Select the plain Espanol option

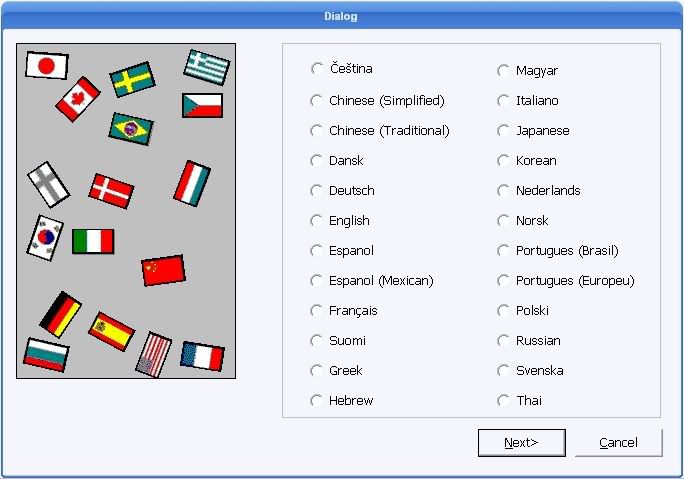pyautogui.click(x=317, y=250)
